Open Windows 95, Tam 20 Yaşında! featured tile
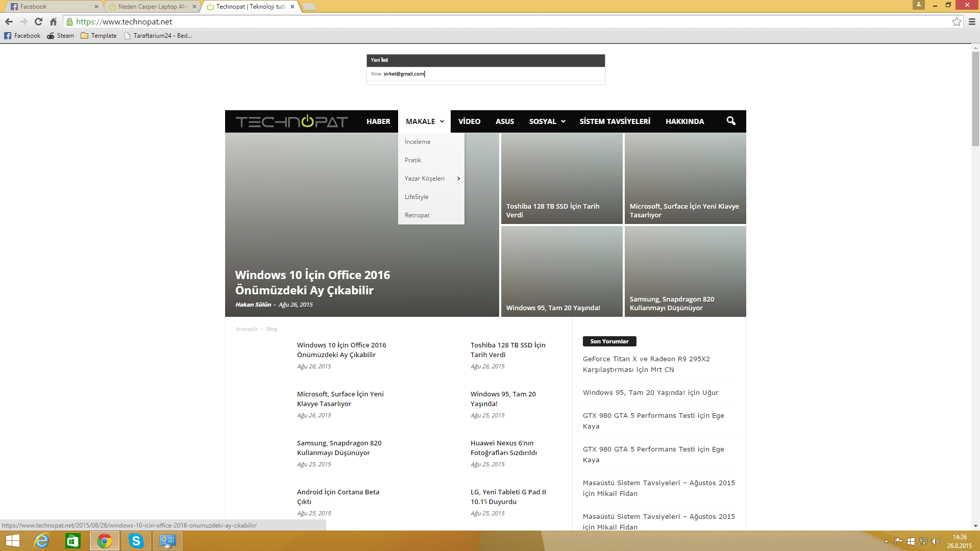Image resolution: width=980 pixels, height=551 pixels. coord(561,271)
